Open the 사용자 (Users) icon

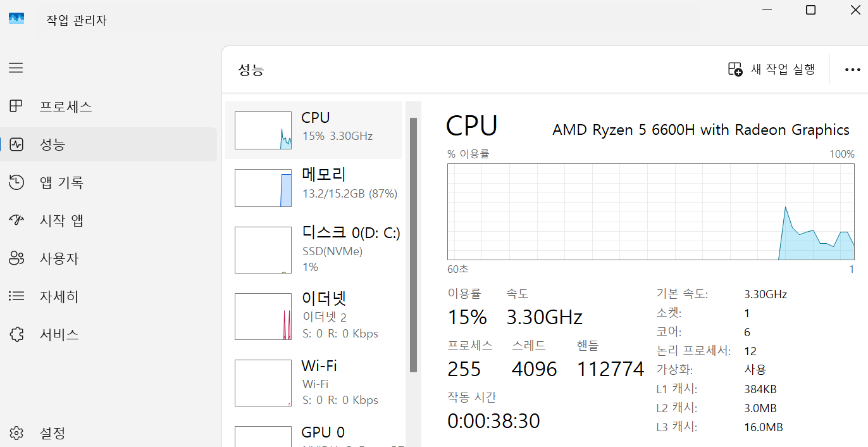point(16,258)
